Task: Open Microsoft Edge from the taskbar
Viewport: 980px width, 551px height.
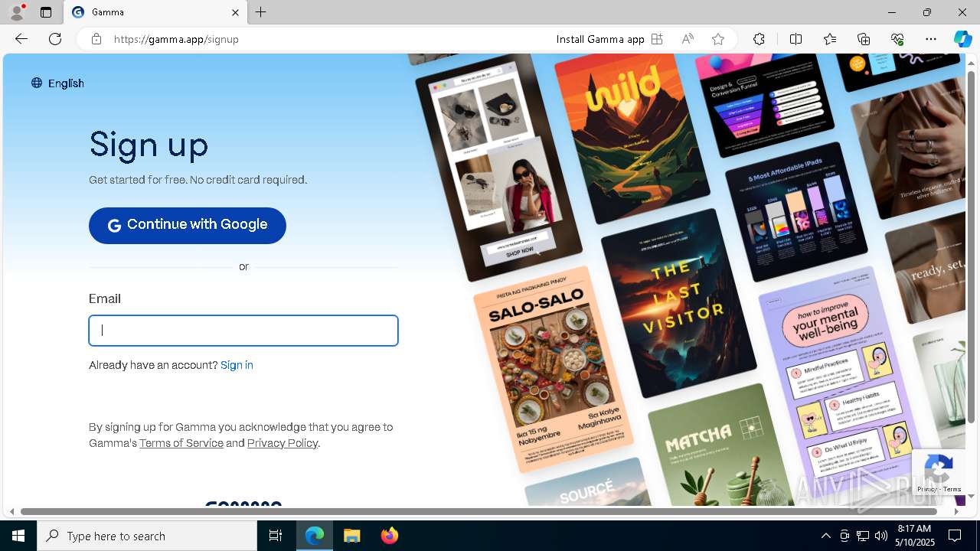Action: pos(315,536)
